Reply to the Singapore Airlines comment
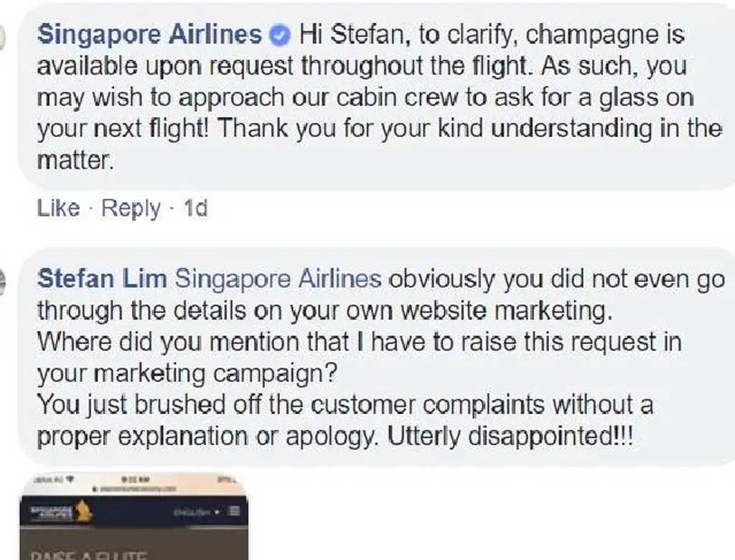The width and height of the screenshot is (735, 560). pos(131,208)
